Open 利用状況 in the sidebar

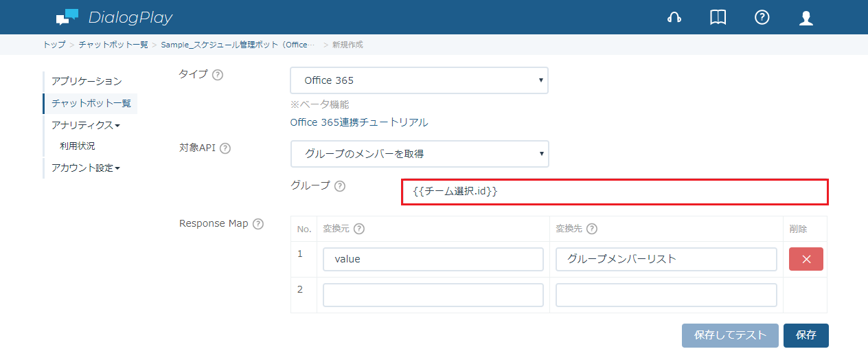[78, 146]
